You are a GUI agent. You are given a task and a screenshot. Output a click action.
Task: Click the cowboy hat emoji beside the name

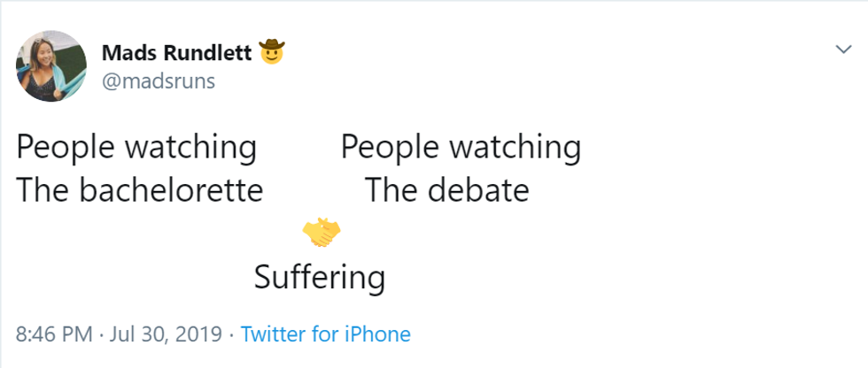[272, 53]
